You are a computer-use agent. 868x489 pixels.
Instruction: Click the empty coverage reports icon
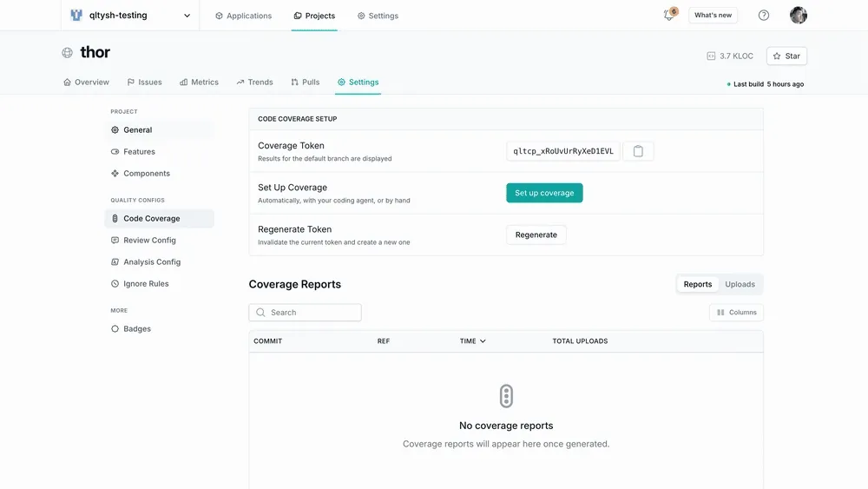pos(506,396)
